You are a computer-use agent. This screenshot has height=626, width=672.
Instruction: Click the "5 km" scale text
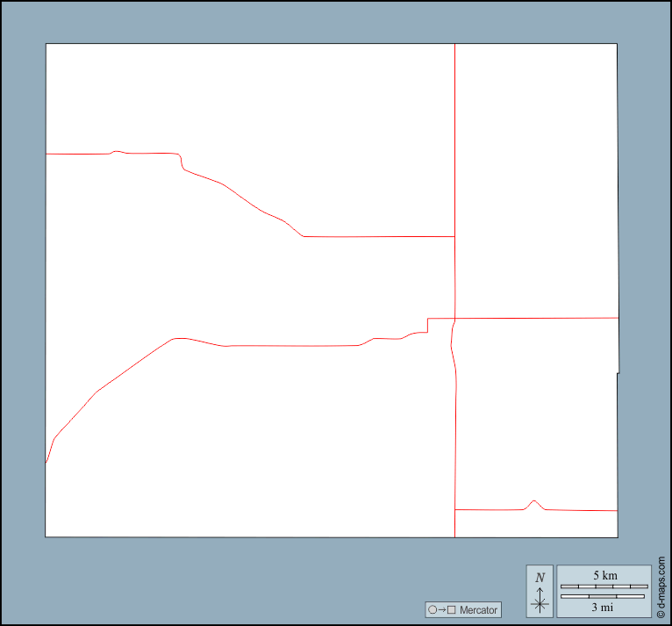coord(604,575)
